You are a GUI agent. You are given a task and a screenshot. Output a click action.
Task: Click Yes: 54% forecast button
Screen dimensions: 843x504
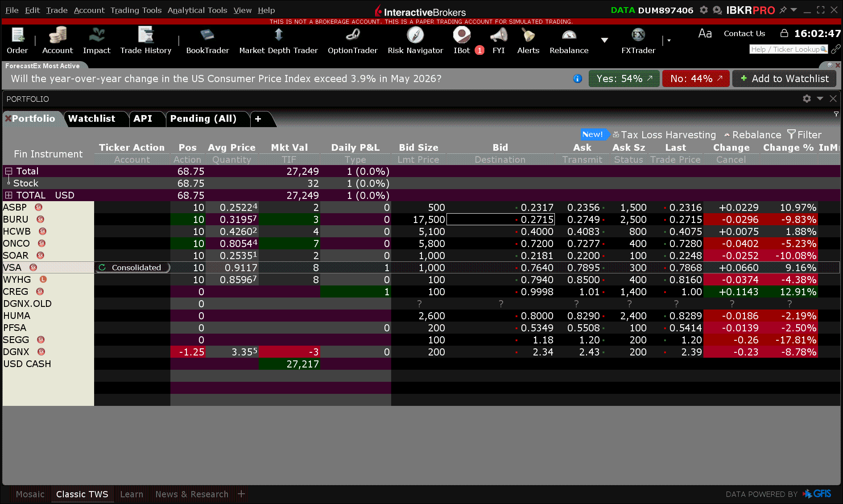624,79
